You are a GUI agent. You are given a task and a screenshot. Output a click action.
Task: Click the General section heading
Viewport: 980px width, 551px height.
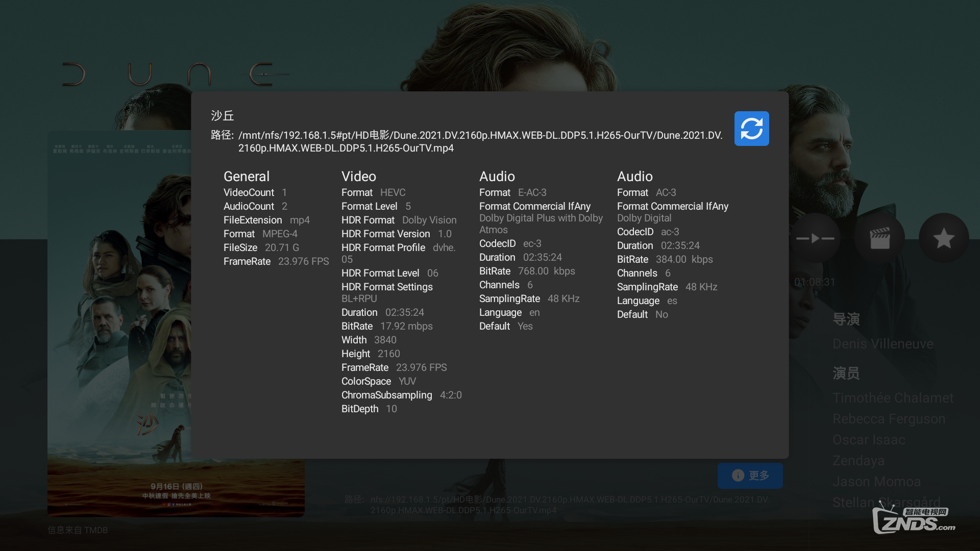click(x=247, y=177)
